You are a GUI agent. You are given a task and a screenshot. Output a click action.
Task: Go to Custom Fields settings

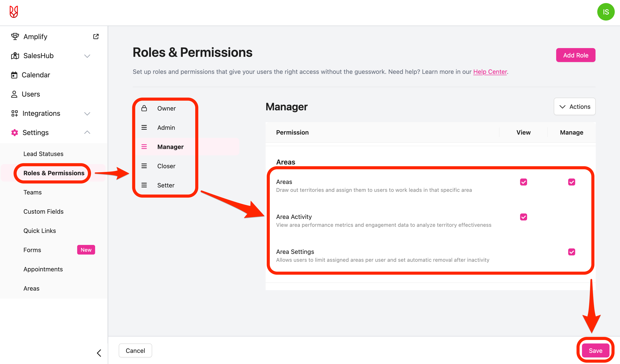[43, 211]
